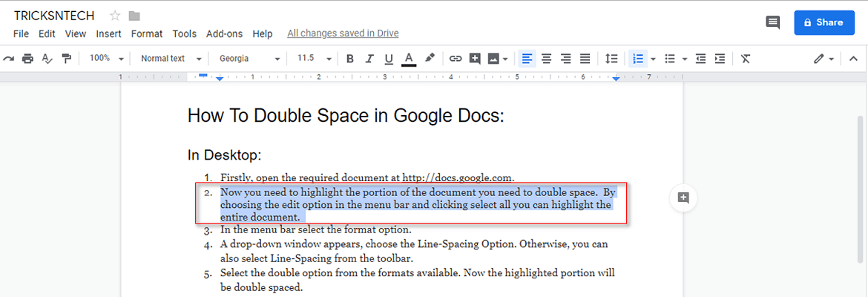The height and width of the screenshot is (297, 868).
Task: Open the Help menu
Action: (x=263, y=34)
